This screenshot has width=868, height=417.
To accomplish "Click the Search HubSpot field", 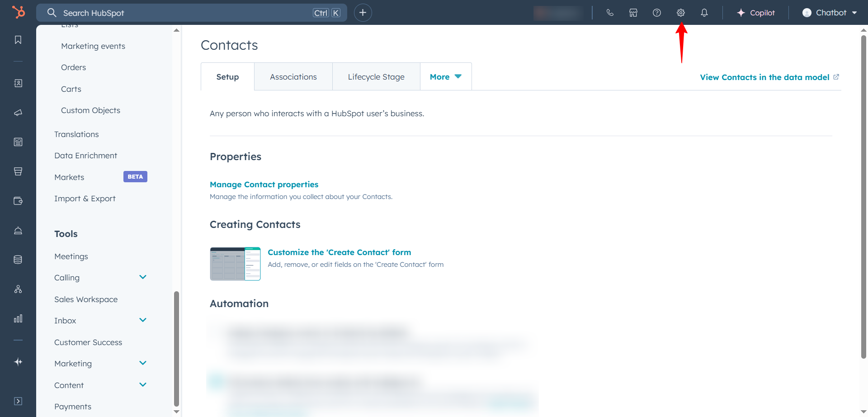I will click(192, 13).
